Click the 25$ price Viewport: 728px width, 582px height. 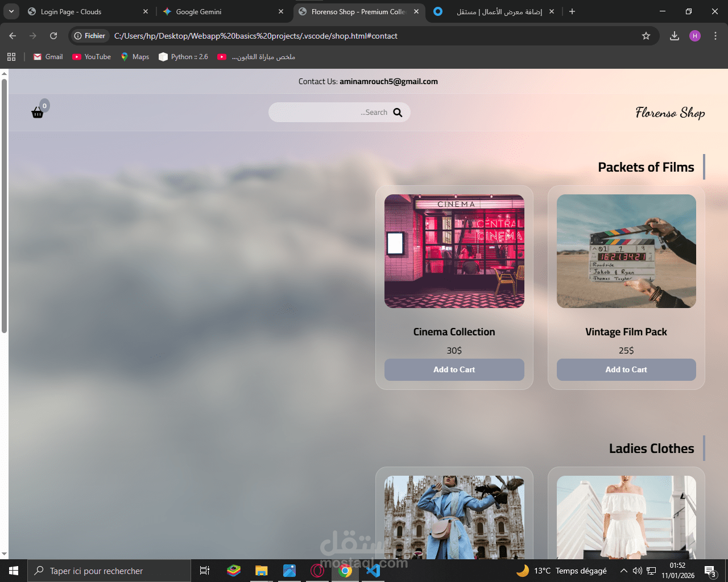(x=626, y=351)
